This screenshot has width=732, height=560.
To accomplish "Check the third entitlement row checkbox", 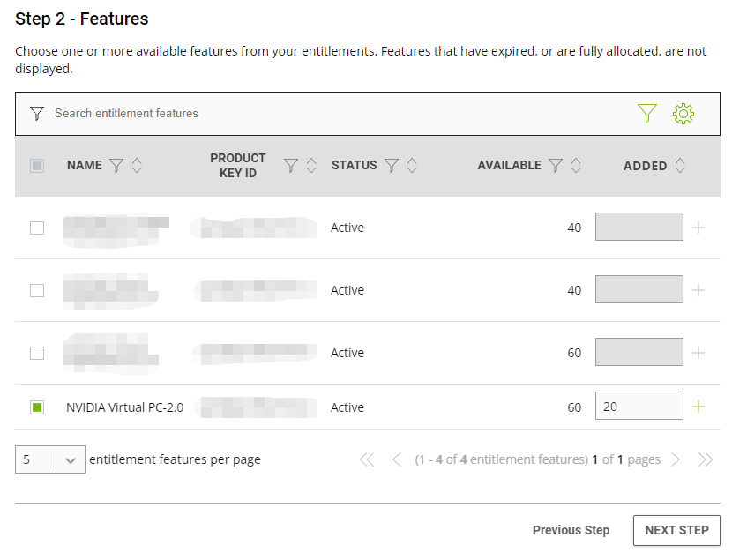I will tap(37, 353).
